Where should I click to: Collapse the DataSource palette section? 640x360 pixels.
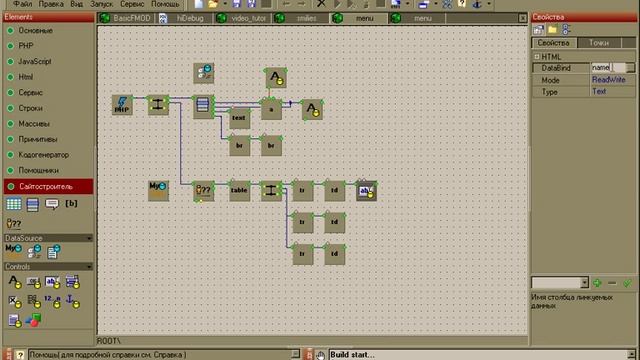pos(89,238)
